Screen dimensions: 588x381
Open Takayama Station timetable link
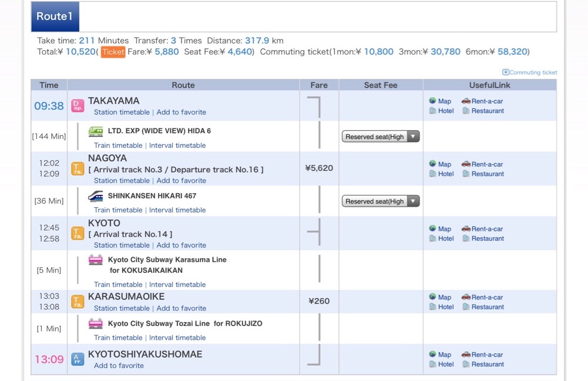pos(122,112)
